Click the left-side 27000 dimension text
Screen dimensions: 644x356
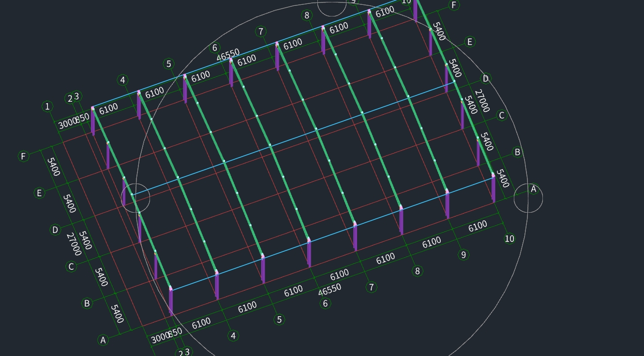tap(74, 245)
